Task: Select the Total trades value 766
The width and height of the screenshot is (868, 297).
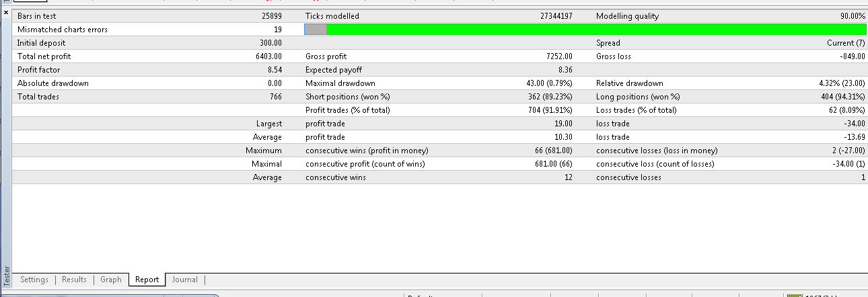Action: coord(275,97)
